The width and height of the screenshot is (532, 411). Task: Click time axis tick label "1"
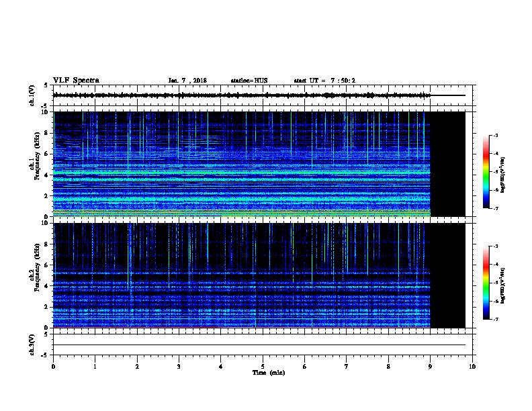tap(95, 367)
